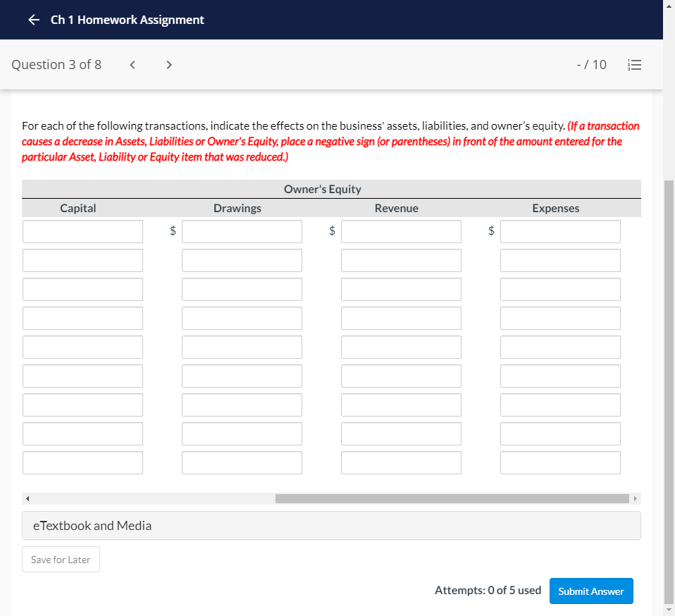Click the last-row Revenue input field

point(401,463)
